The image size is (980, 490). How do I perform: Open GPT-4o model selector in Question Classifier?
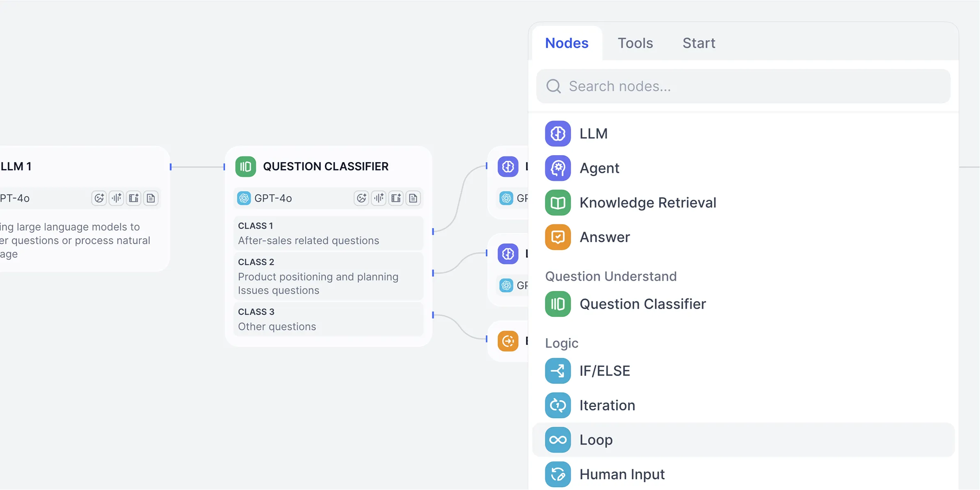tap(328, 198)
